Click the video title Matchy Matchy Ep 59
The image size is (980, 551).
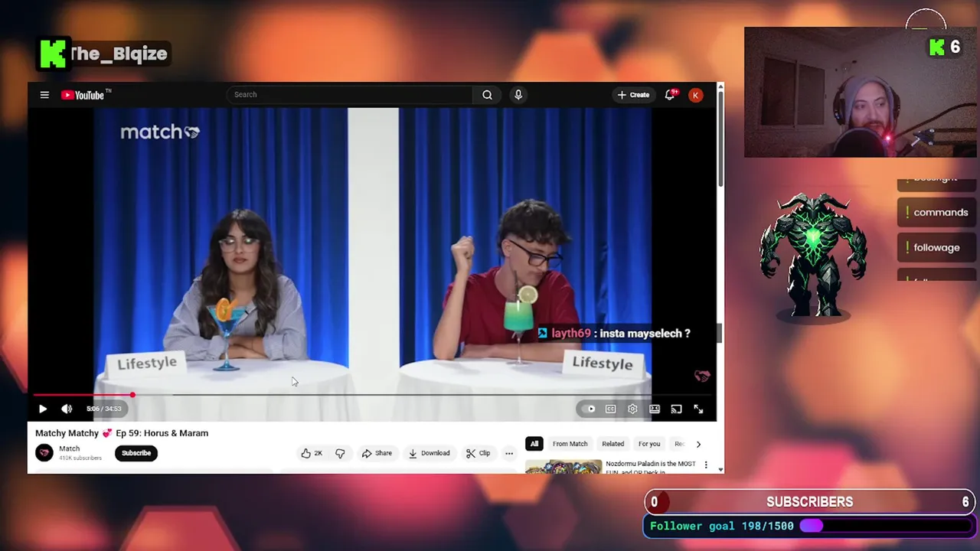click(122, 433)
